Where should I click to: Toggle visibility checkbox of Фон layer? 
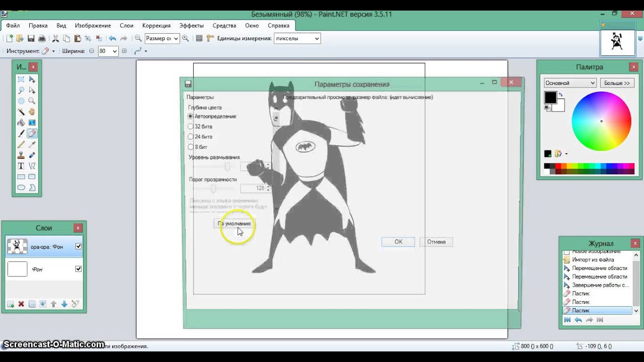(78, 269)
